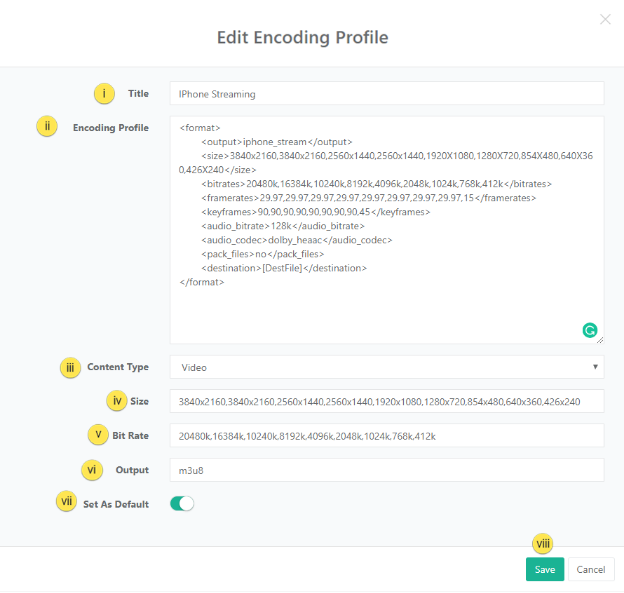Save the encoding profile
This screenshot has width=624, height=593.
click(545, 569)
